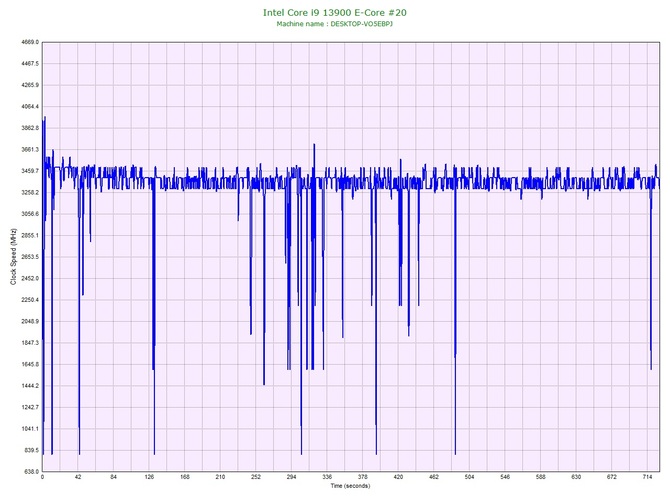Viewport: 670px width, 503px height.
Task: Select the 3056.6 y-axis value
Action: click(x=30, y=214)
